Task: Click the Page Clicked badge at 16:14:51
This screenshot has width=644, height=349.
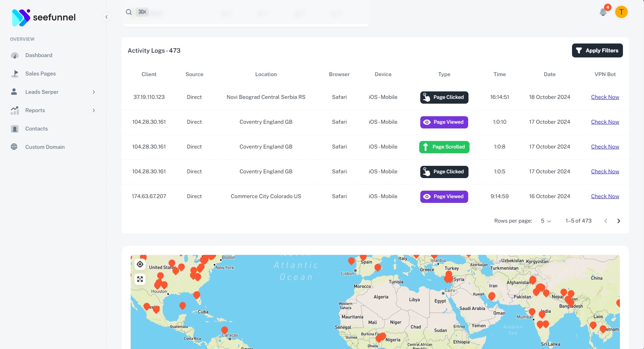Action: pyautogui.click(x=444, y=98)
